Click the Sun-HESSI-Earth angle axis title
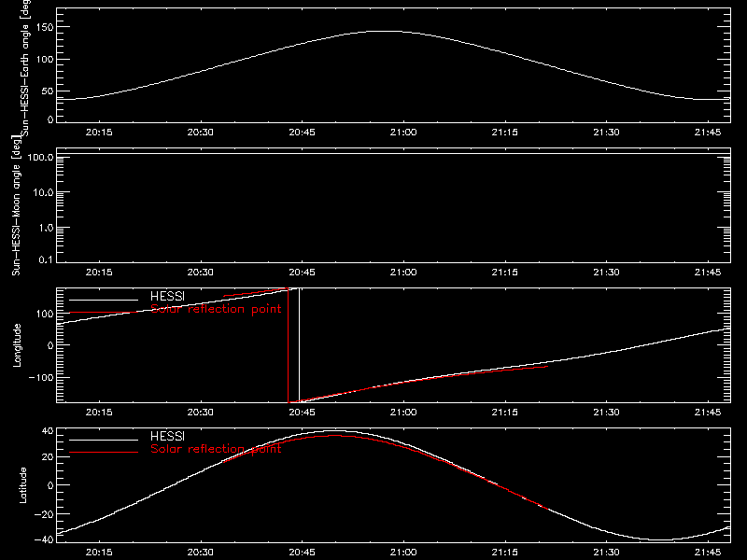747x560 pixels. point(25,66)
